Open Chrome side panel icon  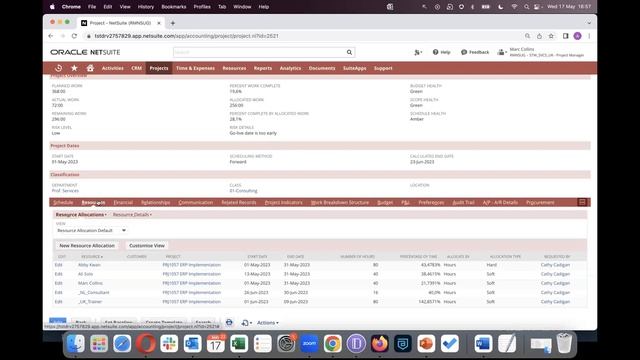click(x=565, y=36)
